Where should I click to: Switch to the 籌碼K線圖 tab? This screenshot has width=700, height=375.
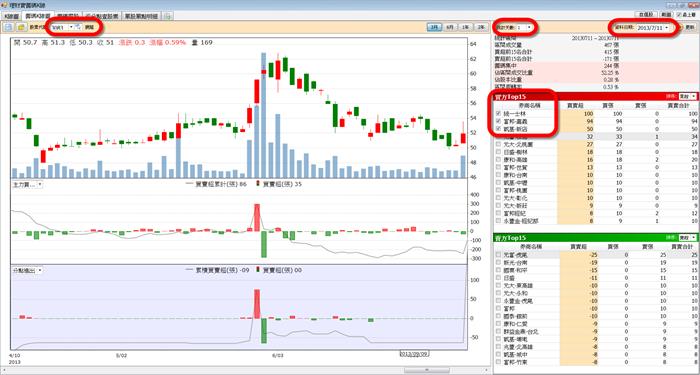click(38, 16)
